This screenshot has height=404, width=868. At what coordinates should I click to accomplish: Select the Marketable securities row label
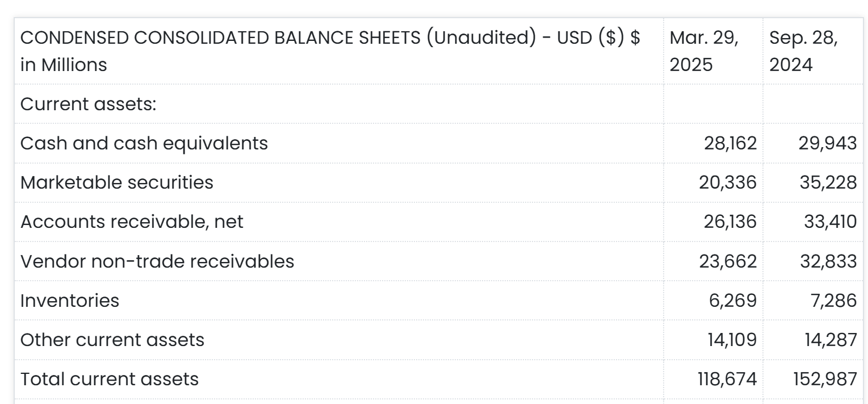[117, 182]
